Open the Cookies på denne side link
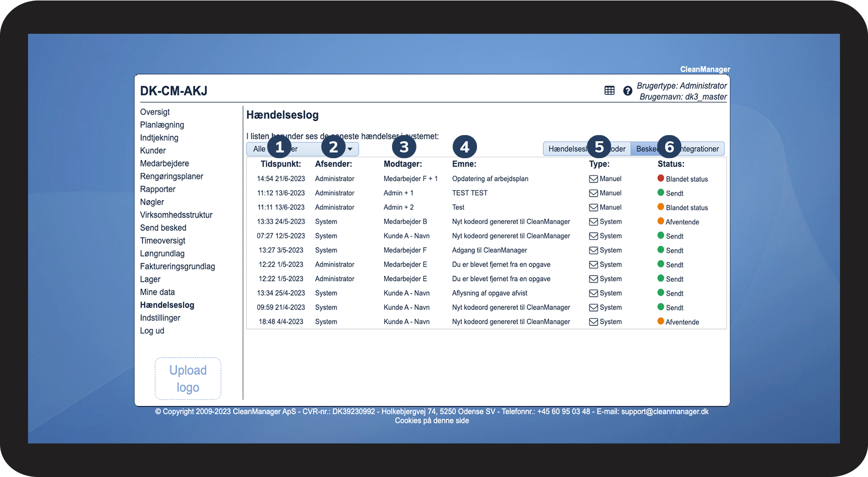 pos(432,421)
